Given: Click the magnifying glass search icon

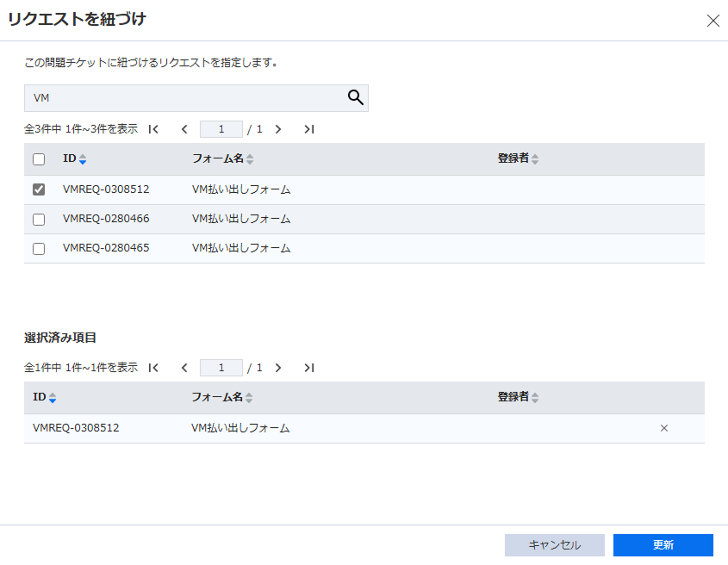Looking at the screenshot, I should (x=355, y=97).
